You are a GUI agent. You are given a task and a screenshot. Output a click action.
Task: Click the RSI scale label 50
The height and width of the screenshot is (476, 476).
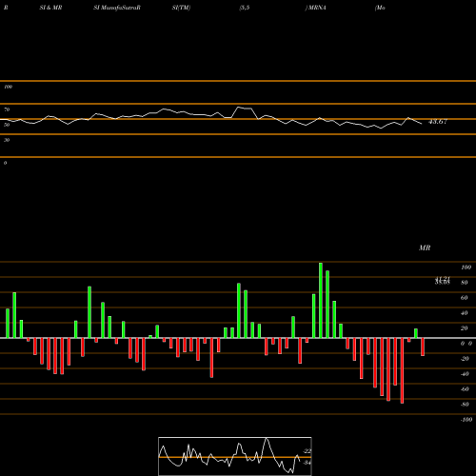pos(7,125)
